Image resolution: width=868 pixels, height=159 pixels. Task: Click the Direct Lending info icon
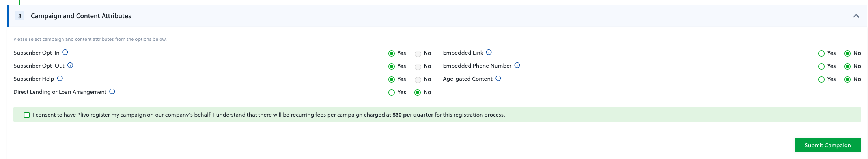click(x=112, y=91)
